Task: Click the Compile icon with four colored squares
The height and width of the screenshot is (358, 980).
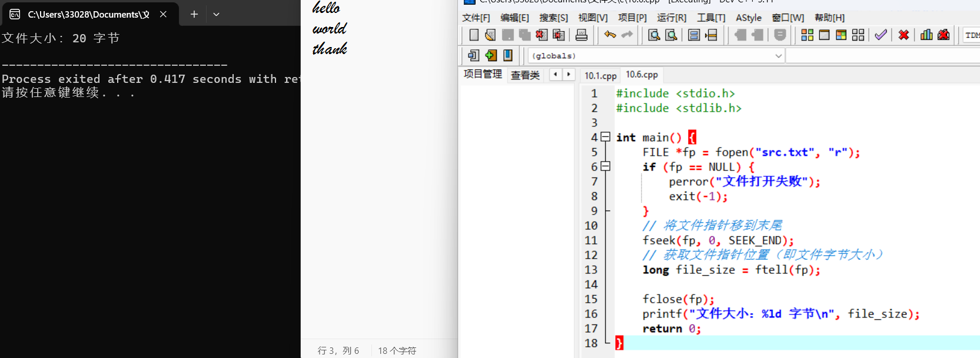Action: [808, 35]
